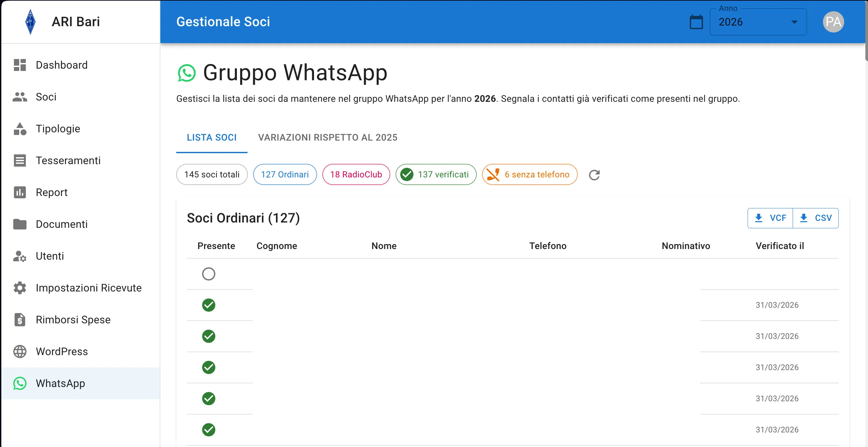868x447 pixels.
Task: Click the Utenti user-gear icon
Action: (20, 256)
